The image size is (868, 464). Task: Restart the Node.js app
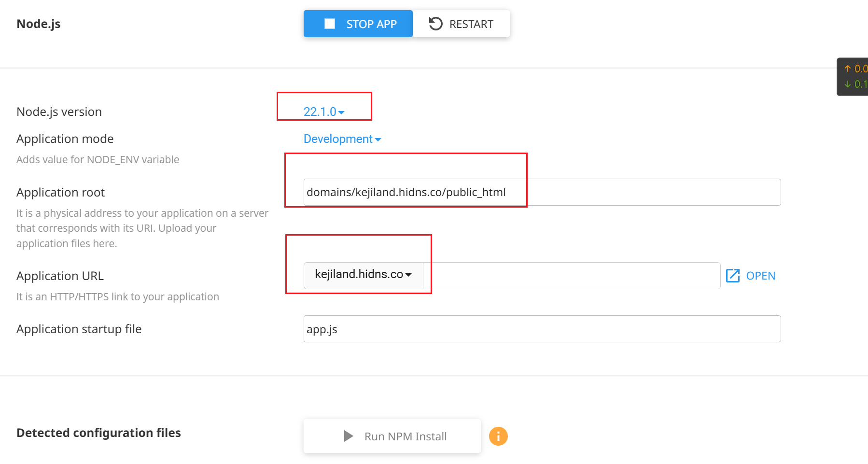(x=462, y=24)
